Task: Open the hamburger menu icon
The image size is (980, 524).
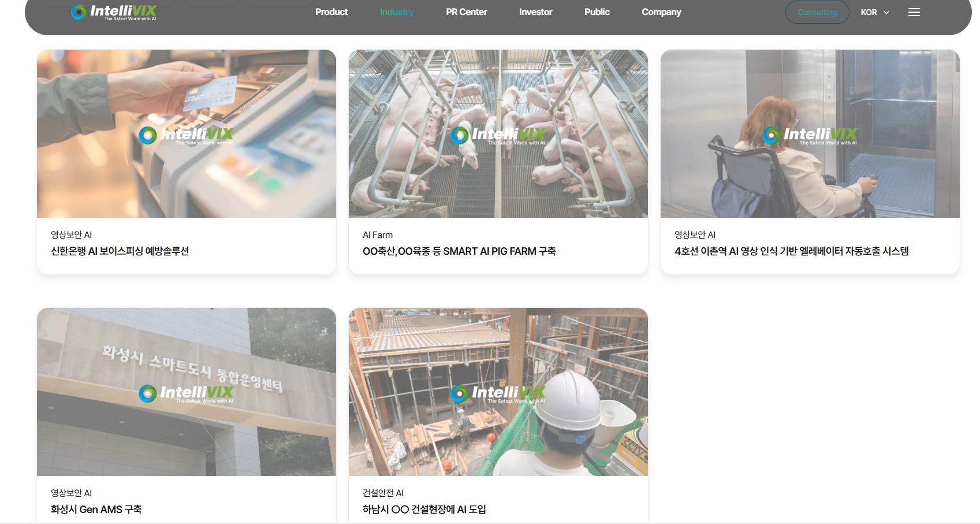Action: [x=914, y=12]
